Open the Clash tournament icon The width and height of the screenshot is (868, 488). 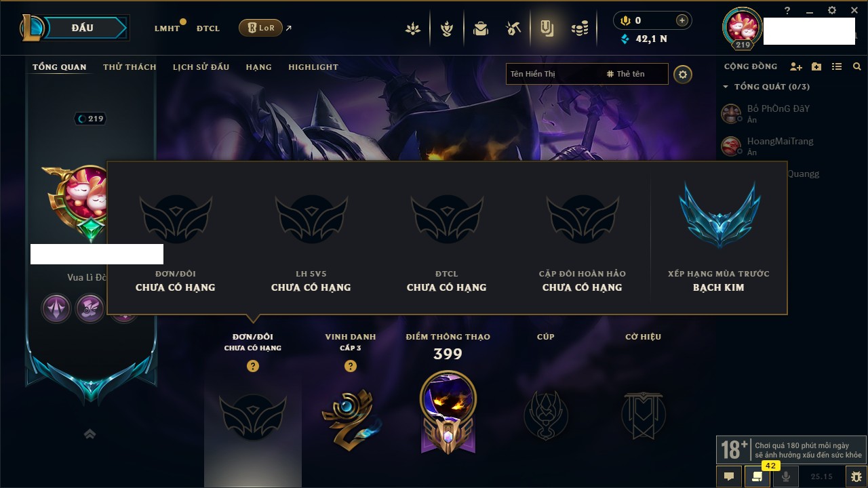click(447, 28)
